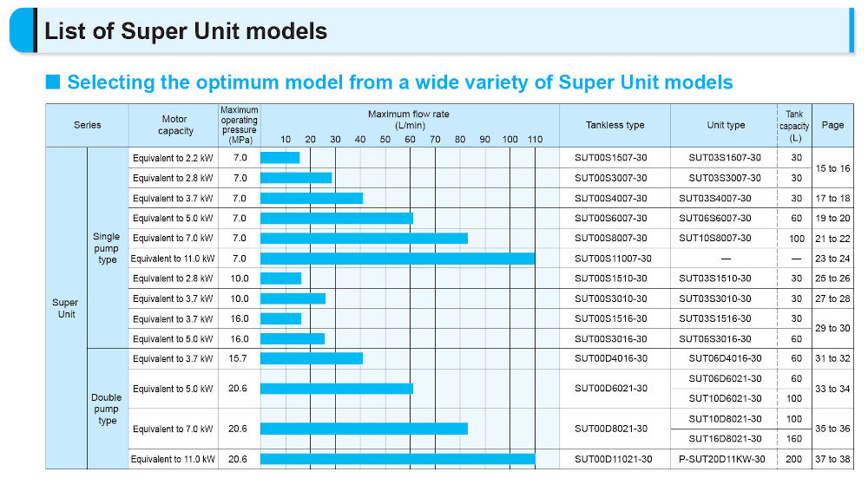Click tankless model SUT00S1516-30
This screenshot has width=868, height=485.
(610, 318)
